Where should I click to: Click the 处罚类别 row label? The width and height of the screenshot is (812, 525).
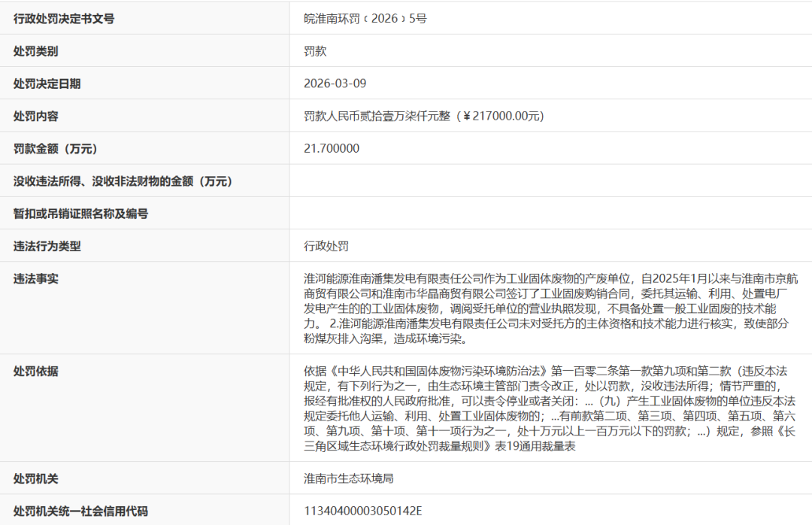pyautogui.click(x=36, y=51)
